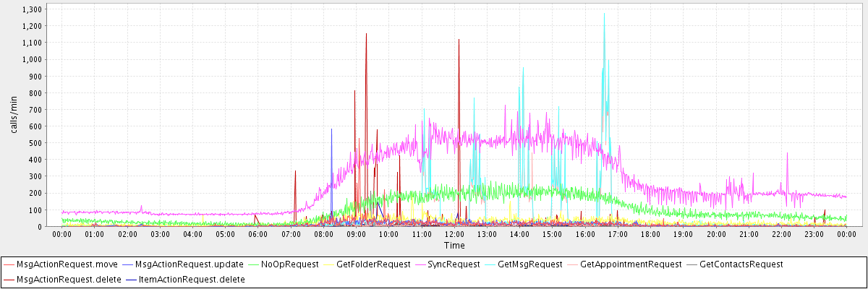Click the tallest cyan GetMsgRequest spike peak
Screen dimensions: 868x289
click(604, 13)
